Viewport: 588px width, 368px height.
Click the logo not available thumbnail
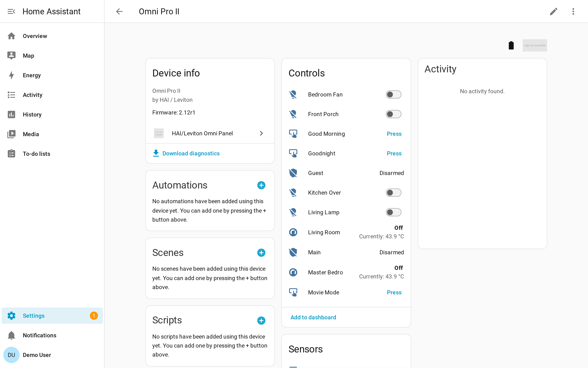pyautogui.click(x=535, y=46)
